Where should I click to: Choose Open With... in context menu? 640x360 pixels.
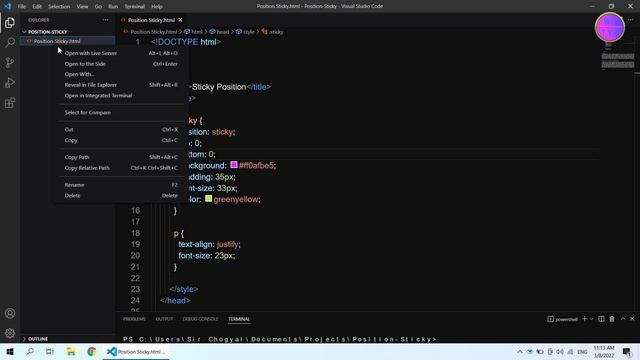click(121, 74)
